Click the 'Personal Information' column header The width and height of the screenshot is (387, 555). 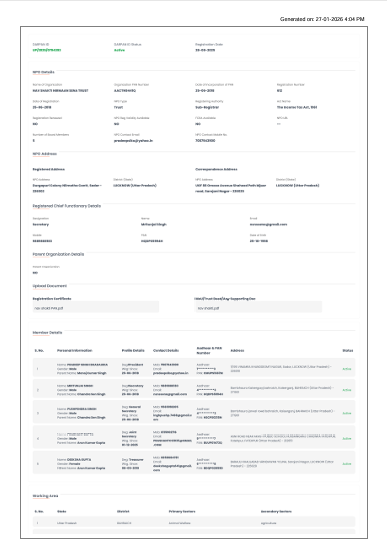[x=74, y=350]
